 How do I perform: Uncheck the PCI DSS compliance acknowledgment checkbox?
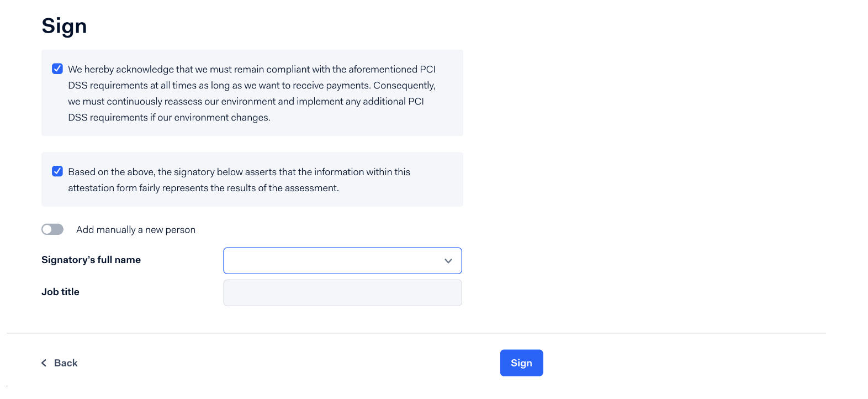57,69
